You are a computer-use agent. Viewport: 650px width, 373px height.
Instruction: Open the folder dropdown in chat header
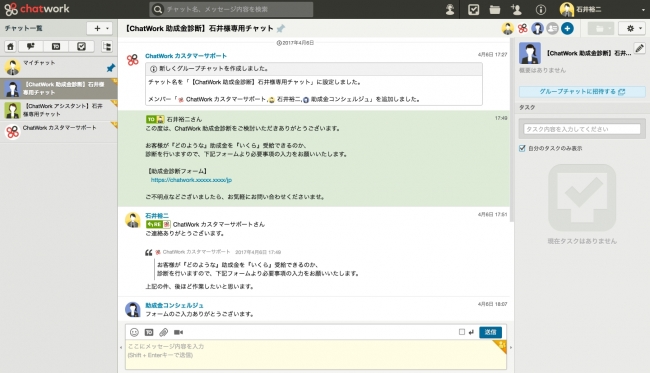click(x=601, y=28)
